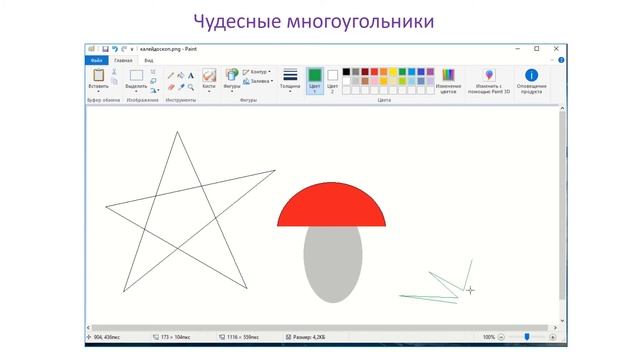Image resolution: width=640 pixels, height=360 pixels.
Task: Click the Paste clipboard icon
Action: (x=98, y=75)
